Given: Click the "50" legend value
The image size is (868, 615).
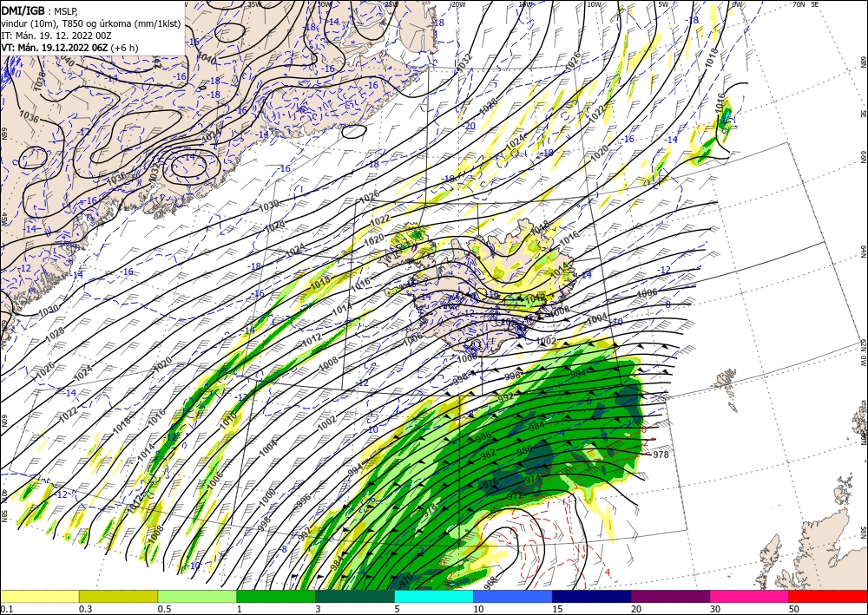Looking at the screenshot, I should coord(794,609).
